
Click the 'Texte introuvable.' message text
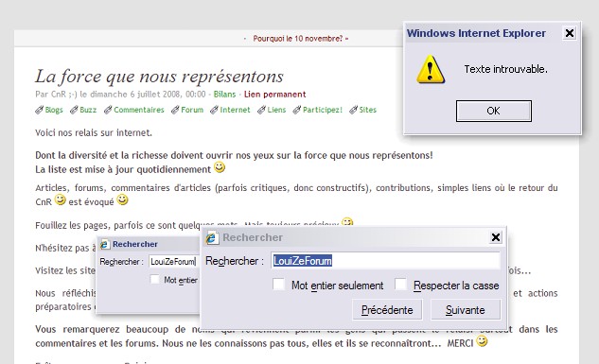505,69
